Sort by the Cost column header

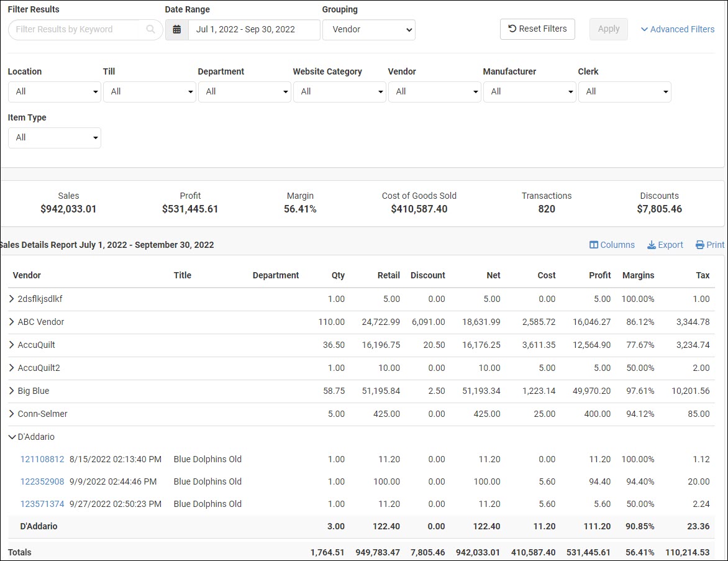tap(547, 275)
